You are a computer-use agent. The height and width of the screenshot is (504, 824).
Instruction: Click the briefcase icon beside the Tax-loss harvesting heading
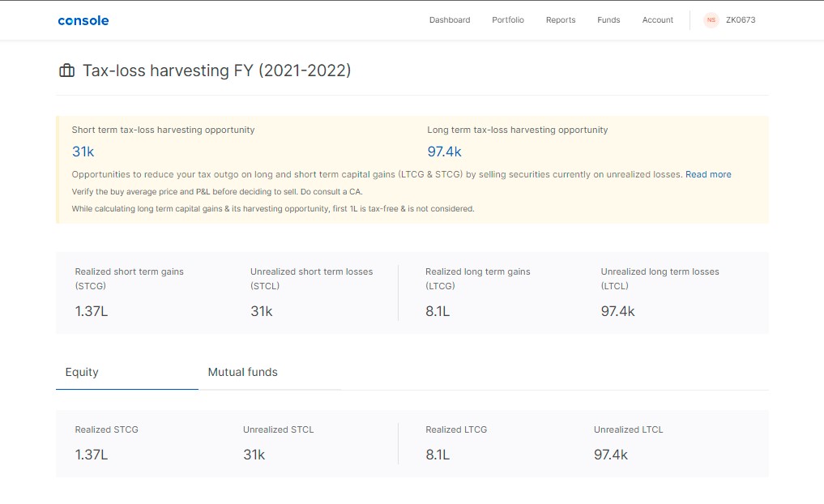66,70
